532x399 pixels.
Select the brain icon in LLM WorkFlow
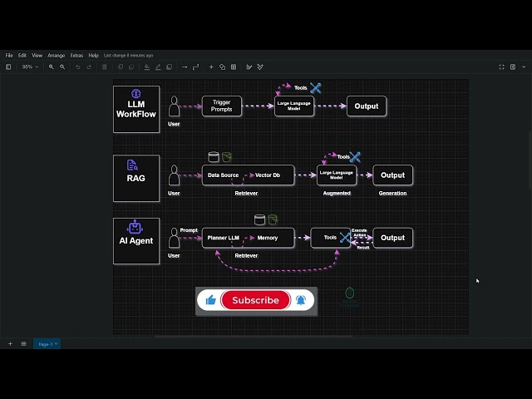click(x=136, y=94)
